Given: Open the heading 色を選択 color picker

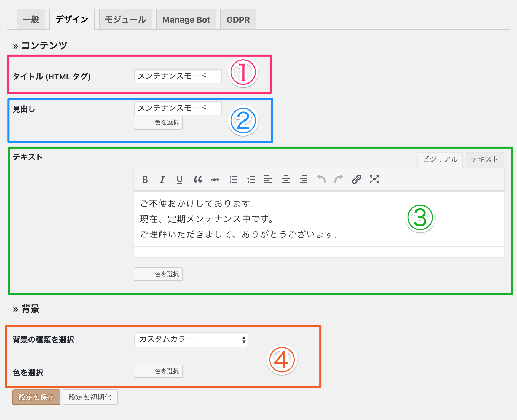Looking at the screenshot, I should tap(158, 122).
